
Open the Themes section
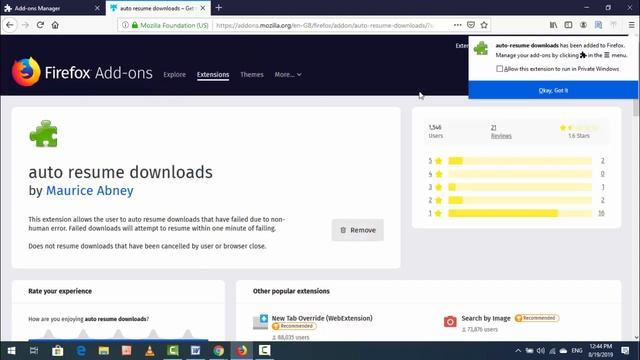tap(252, 74)
